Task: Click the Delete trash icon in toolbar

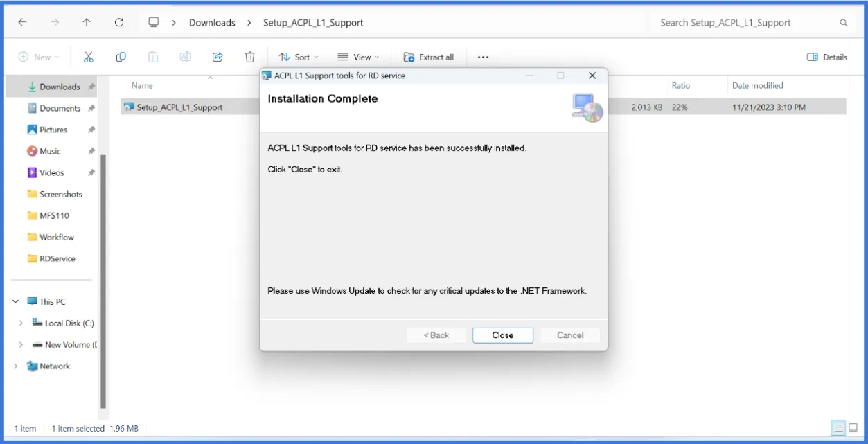Action: (250, 57)
